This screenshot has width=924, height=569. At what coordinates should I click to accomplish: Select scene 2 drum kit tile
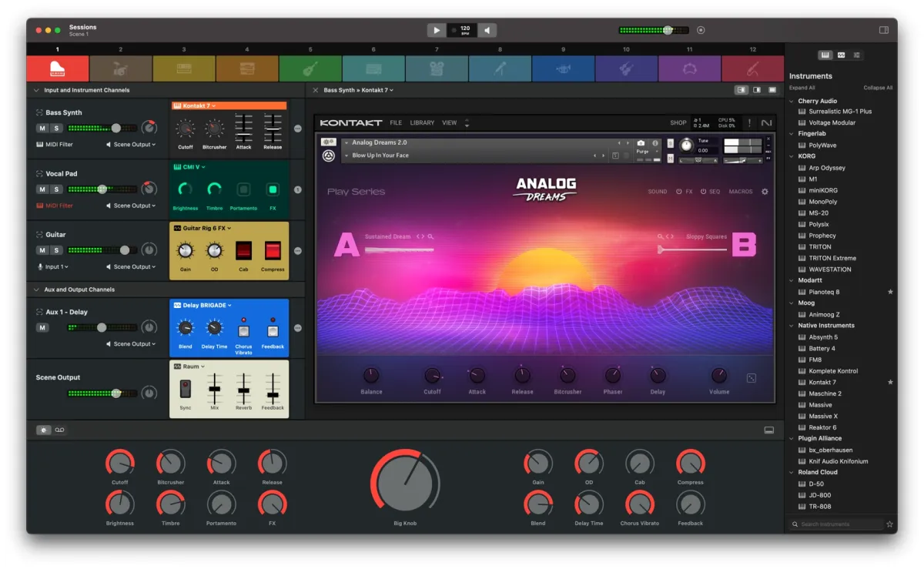(121, 68)
